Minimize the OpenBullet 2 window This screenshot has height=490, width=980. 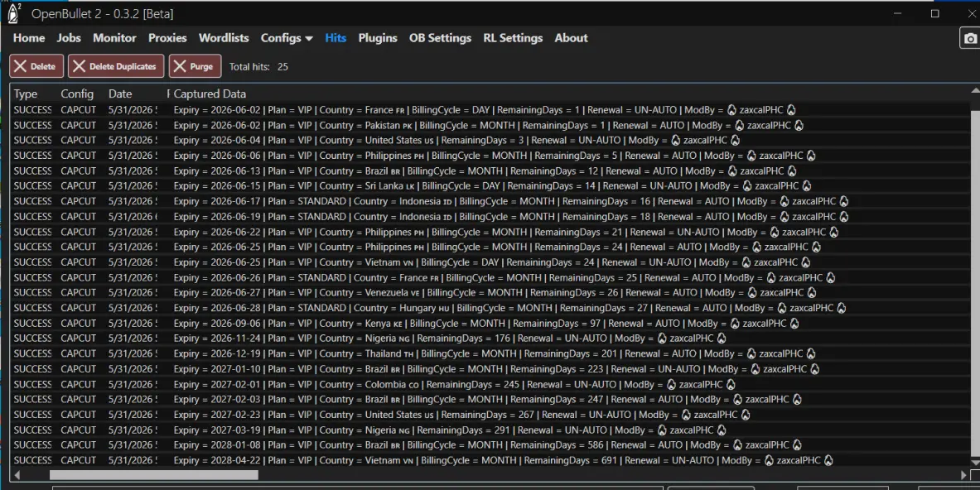(x=897, y=13)
